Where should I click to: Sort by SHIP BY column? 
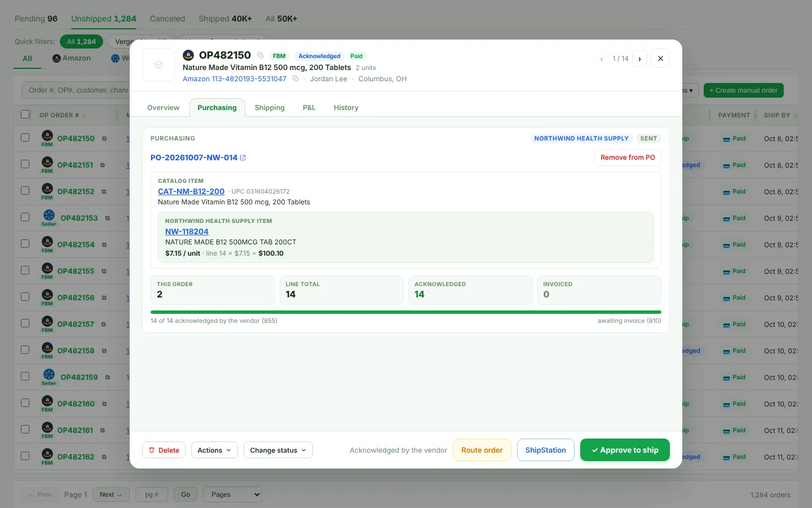780,115
